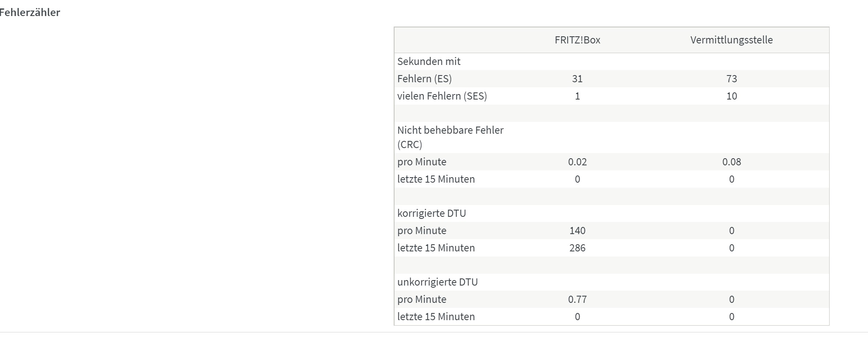Click the "unkorrigierte DTU" section label
868x348 pixels.
click(x=437, y=282)
